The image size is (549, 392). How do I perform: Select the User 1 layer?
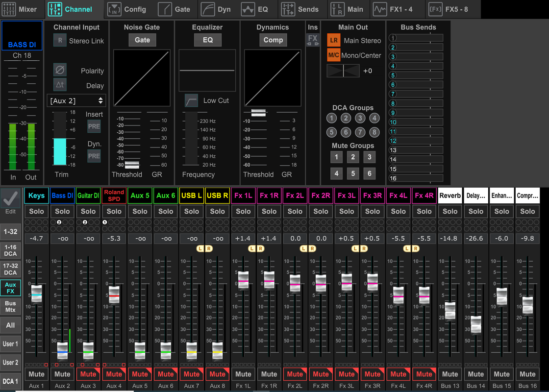click(x=10, y=344)
